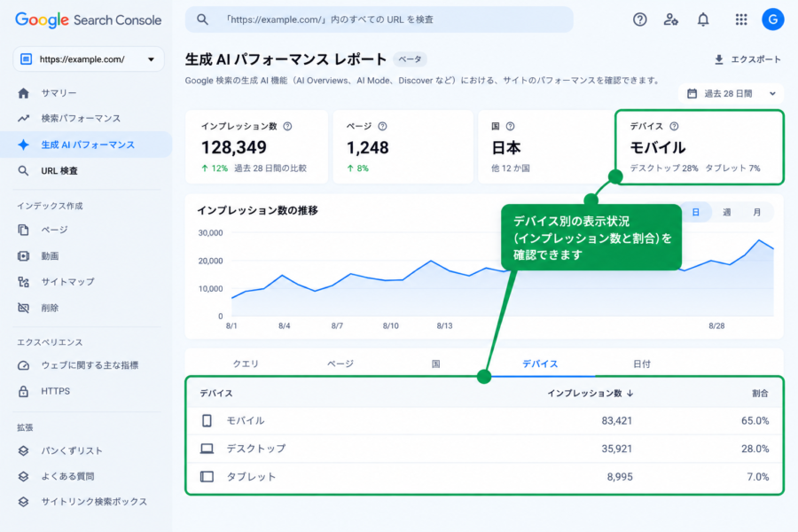Click the mobile phone icon in モバイル row

coord(207,420)
